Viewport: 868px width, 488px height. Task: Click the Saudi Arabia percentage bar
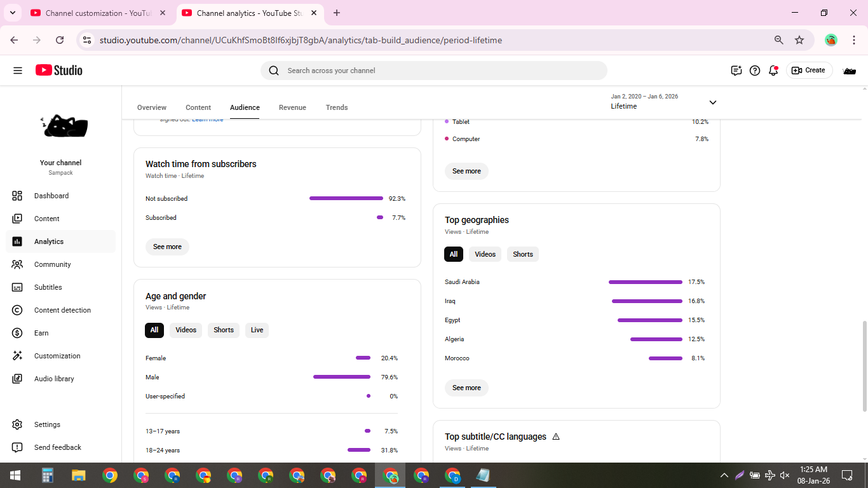coord(645,282)
